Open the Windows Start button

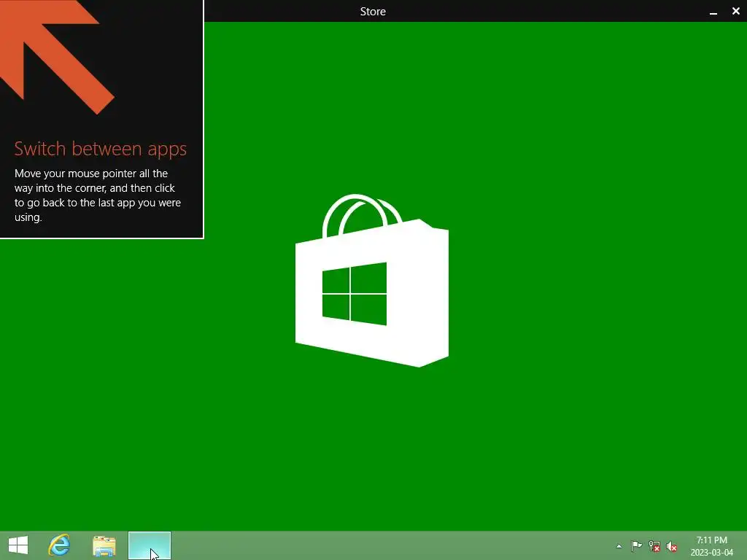(18, 545)
